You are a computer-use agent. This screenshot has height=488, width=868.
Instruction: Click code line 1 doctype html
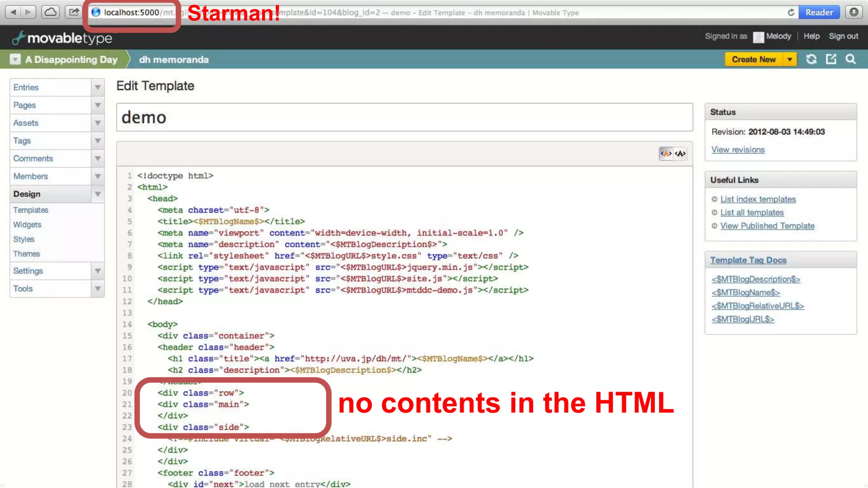point(175,176)
